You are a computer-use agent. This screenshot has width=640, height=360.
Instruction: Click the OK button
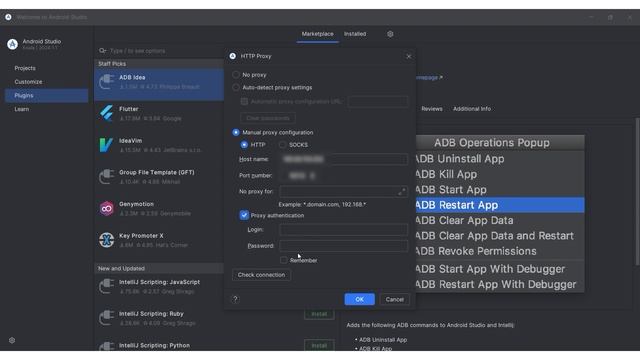tap(359, 299)
